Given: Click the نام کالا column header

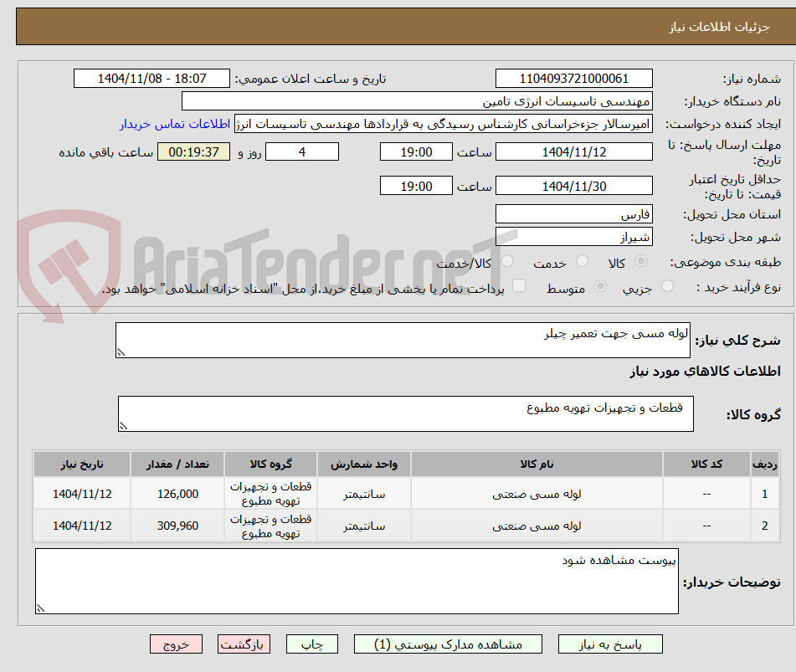Looking at the screenshot, I should coord(537,464).
